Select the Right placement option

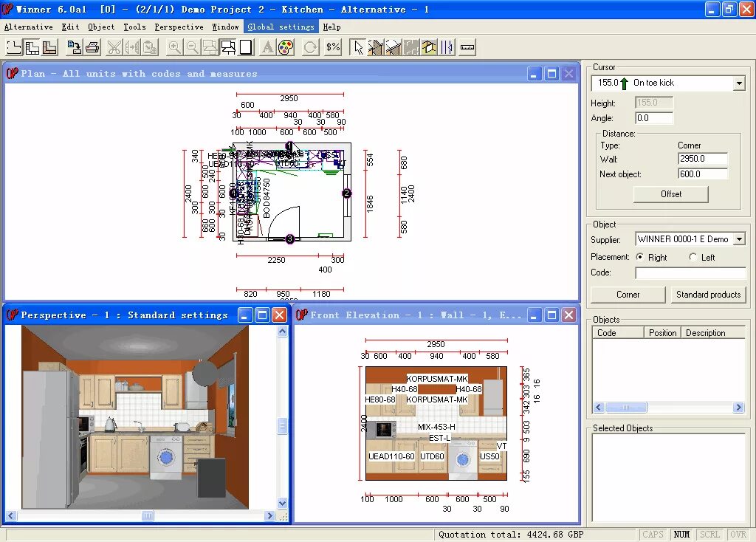(640, 257)
